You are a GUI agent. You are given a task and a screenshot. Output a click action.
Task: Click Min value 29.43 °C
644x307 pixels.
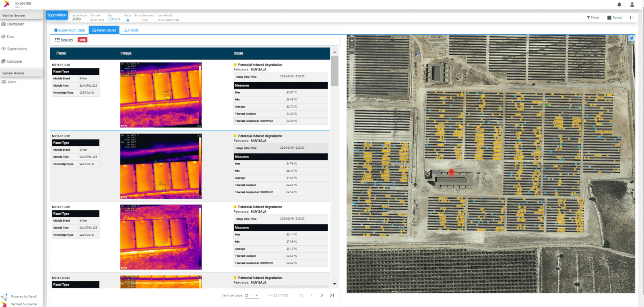(x=292, y=100)
